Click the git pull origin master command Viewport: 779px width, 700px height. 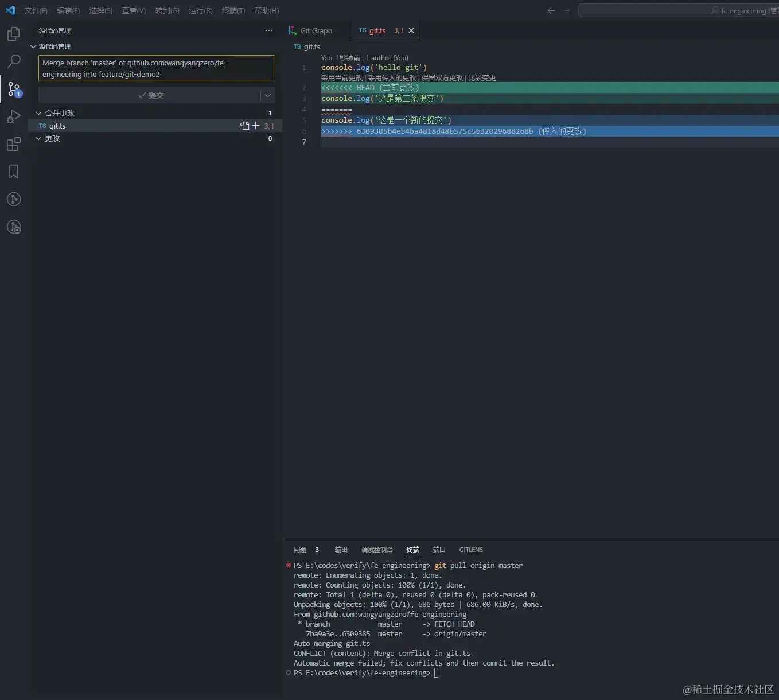[478, 566]
